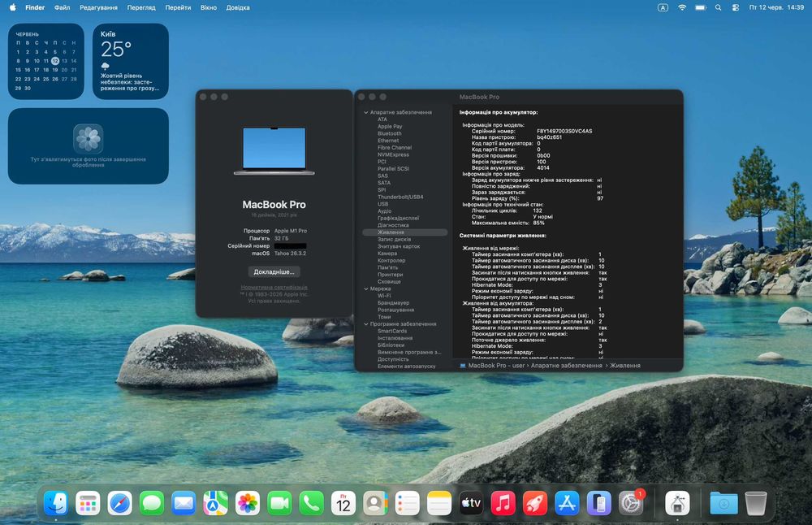Image resolution: width=812 pixels, height=525 pixels.
Task: Open Control Center in menu bar
Action: [x=736, y=7]
